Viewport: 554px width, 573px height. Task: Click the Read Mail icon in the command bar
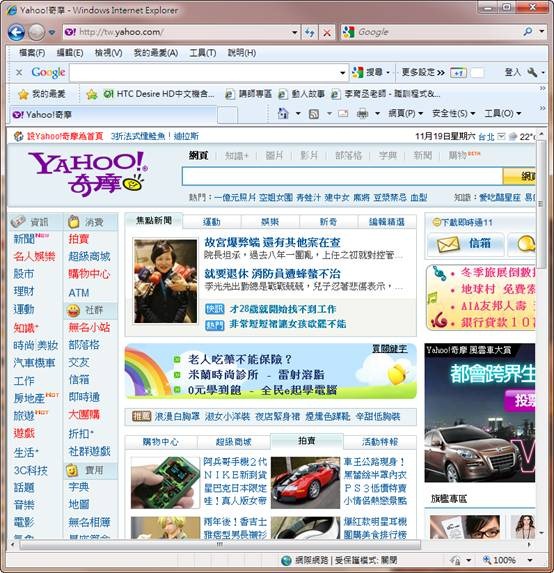click(343, 114)
